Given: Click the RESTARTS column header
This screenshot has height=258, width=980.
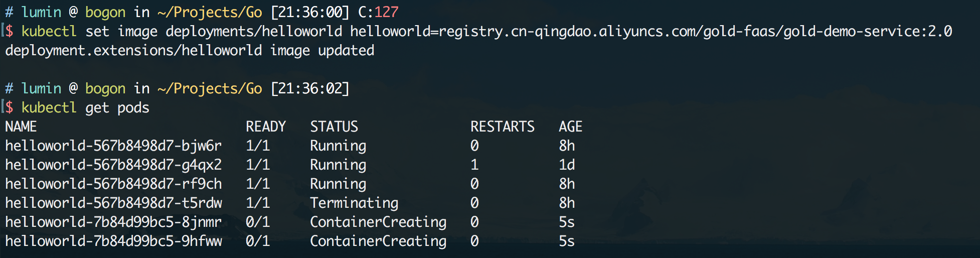Looking at the screenshot, I should click(503, 126).
